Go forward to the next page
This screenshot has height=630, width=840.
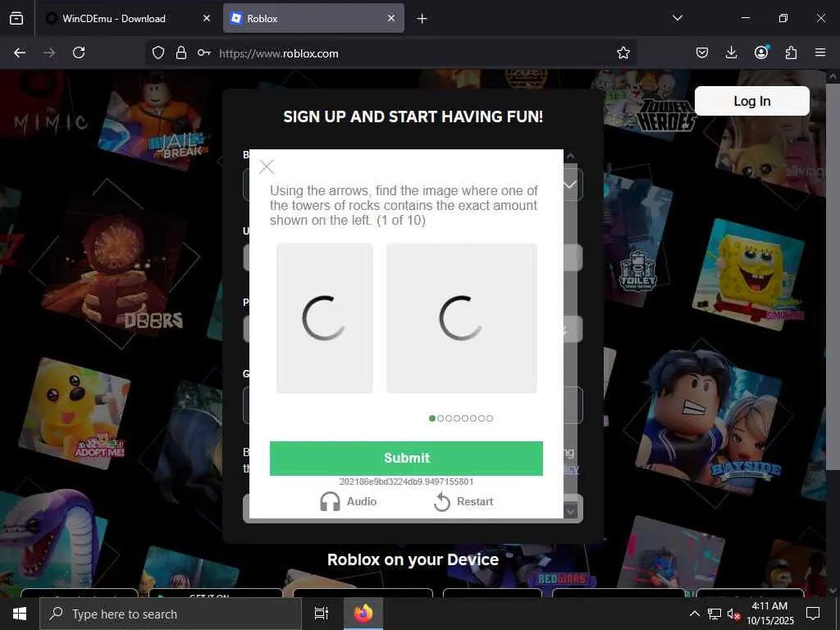coord(49,52)
